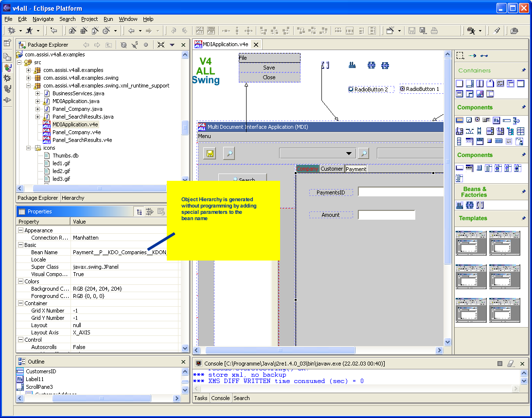Click the Close item in the File menu mockup
Image resolution: width=532 pixels, height=418 pixels.
coord(269,77)
